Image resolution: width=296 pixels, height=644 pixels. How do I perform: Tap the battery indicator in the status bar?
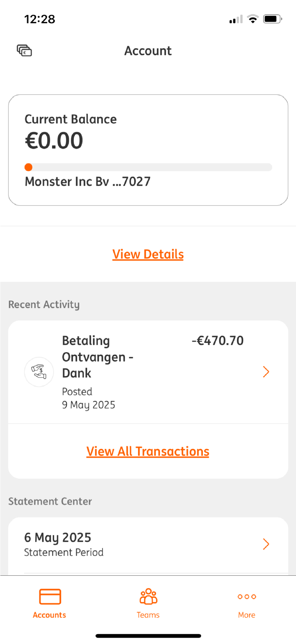pyautogui.click(x=272, y=18)
